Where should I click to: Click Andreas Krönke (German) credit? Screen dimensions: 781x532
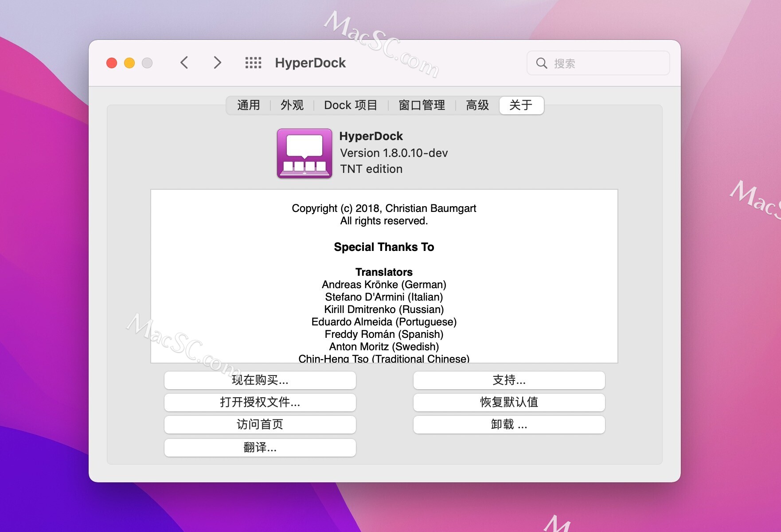point(384,285)
